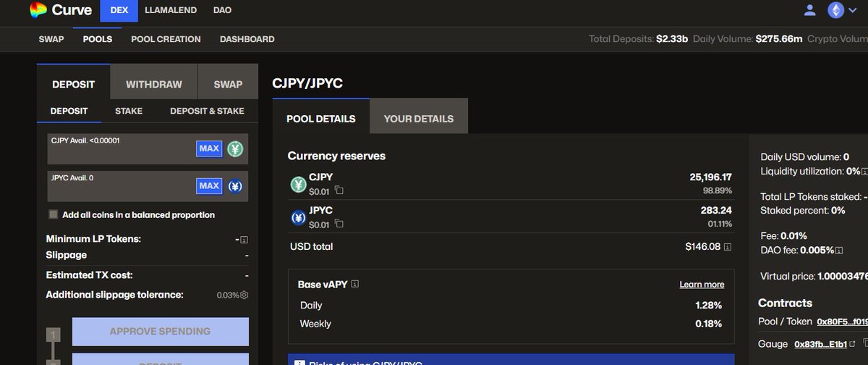Open Base vAPY info icon
The height and width of the screenshot is (365, 868).
(x=355, y=285)
